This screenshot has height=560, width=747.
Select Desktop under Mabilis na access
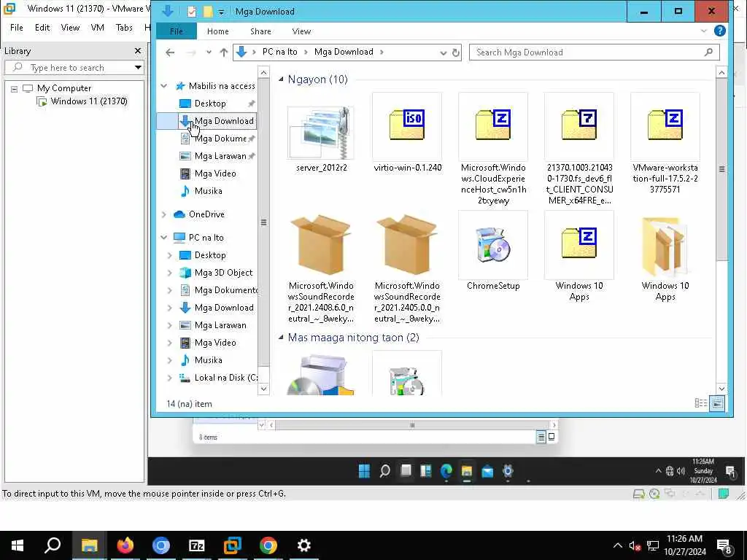(x=209, y=104)
